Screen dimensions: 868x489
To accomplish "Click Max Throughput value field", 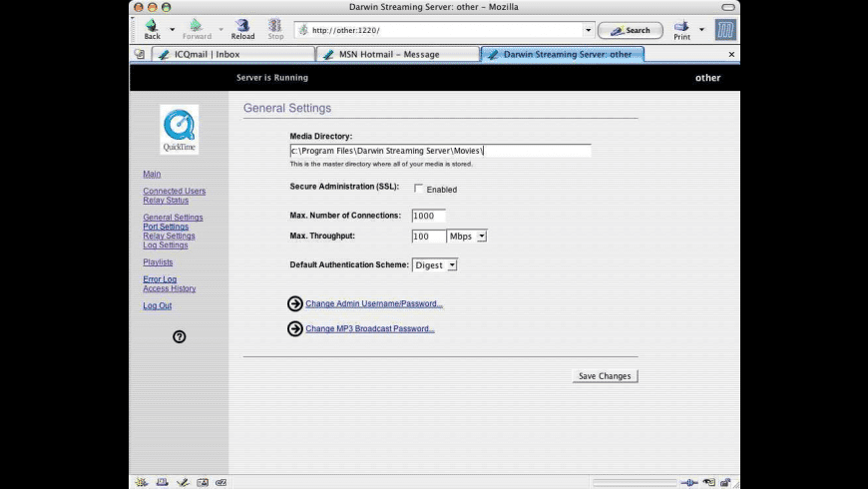I will (x=428, y=237).
